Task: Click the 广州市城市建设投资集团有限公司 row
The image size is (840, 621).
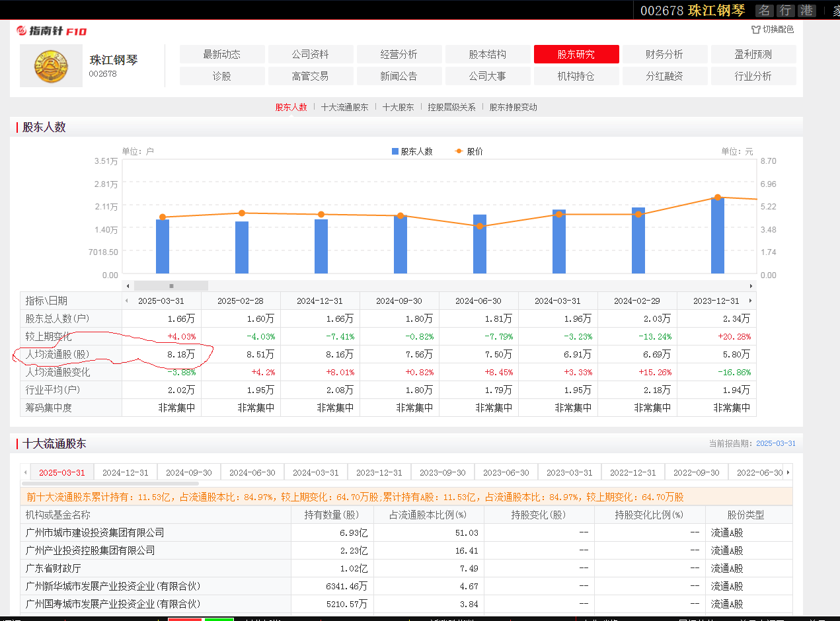Action: coord(406,532)
